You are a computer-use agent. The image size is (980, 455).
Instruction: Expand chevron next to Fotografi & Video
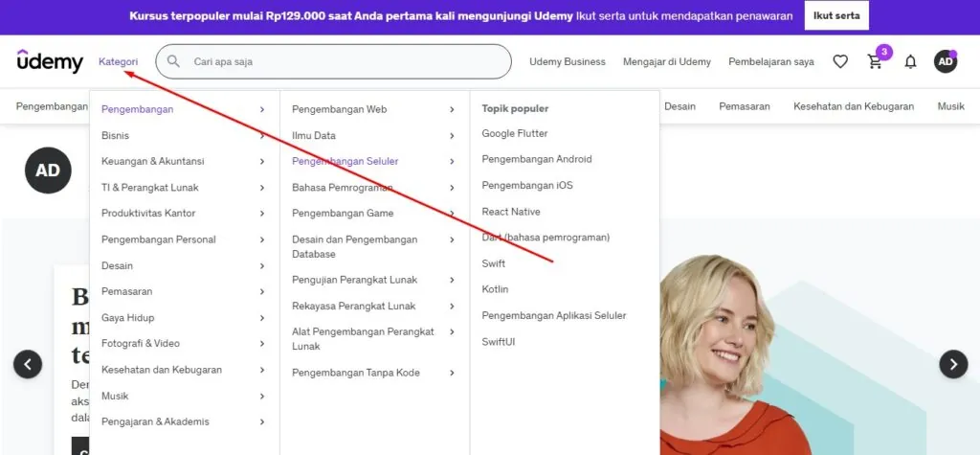(x=262, y=344)
